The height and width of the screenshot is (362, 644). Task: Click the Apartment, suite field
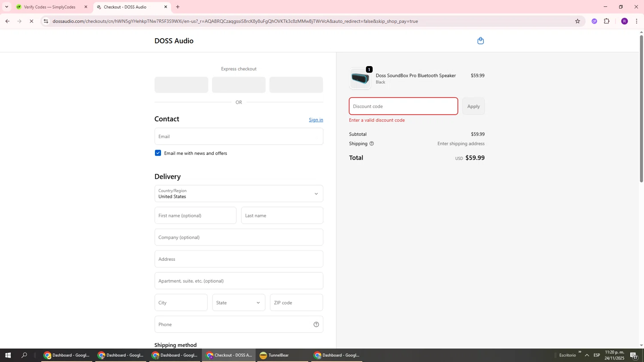point(239,281)
